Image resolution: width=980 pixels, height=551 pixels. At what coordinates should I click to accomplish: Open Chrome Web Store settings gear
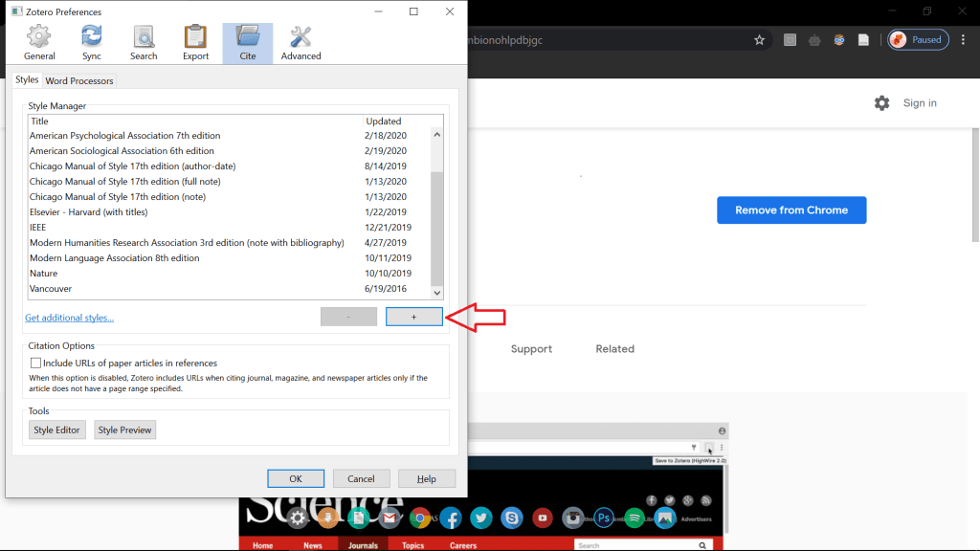point(881,103)
